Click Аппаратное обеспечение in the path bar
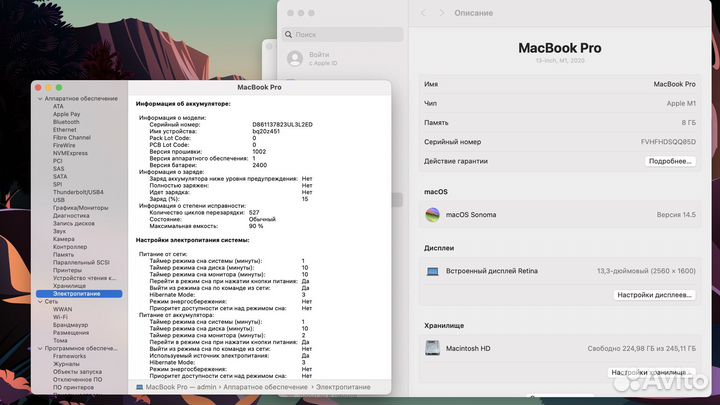This screenshot has height=405, width=720. 265,387
